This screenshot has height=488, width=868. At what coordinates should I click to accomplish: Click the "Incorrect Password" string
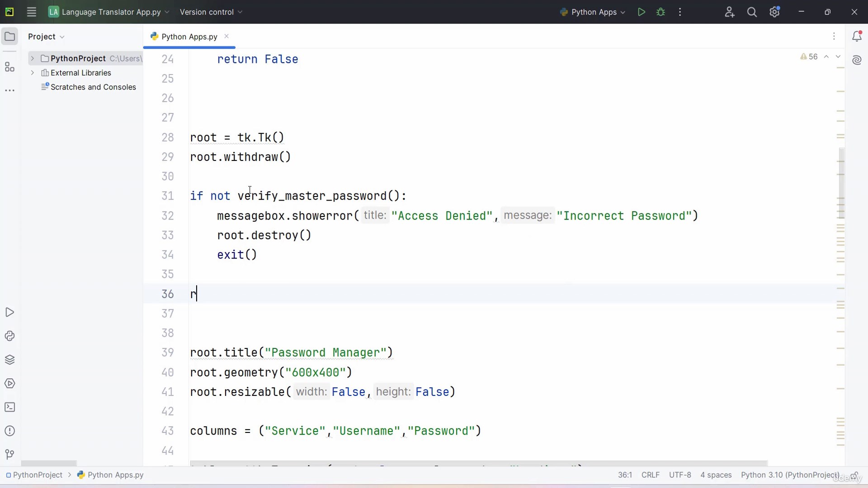click(624, 216)
